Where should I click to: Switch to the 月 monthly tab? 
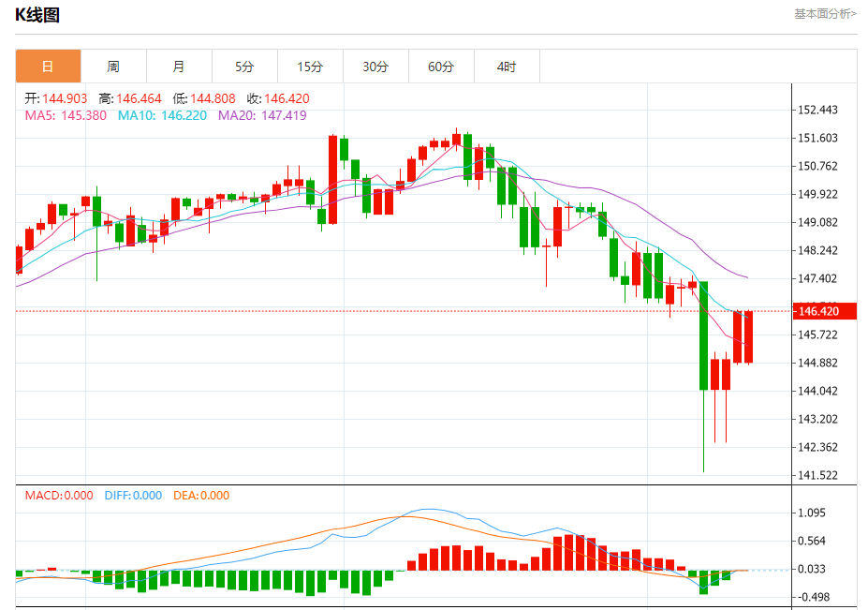coord(179,67)
